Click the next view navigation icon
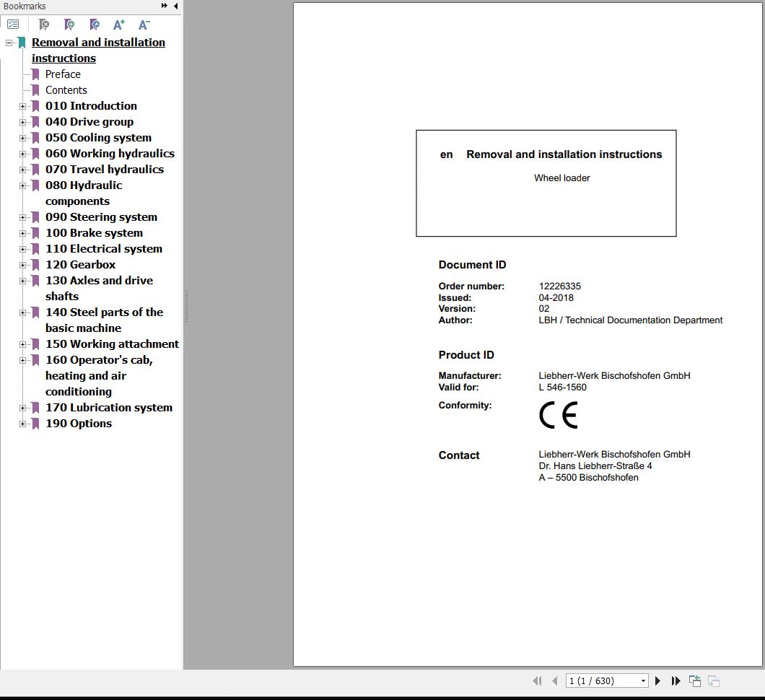765x700 pixels. pos(714,681)
